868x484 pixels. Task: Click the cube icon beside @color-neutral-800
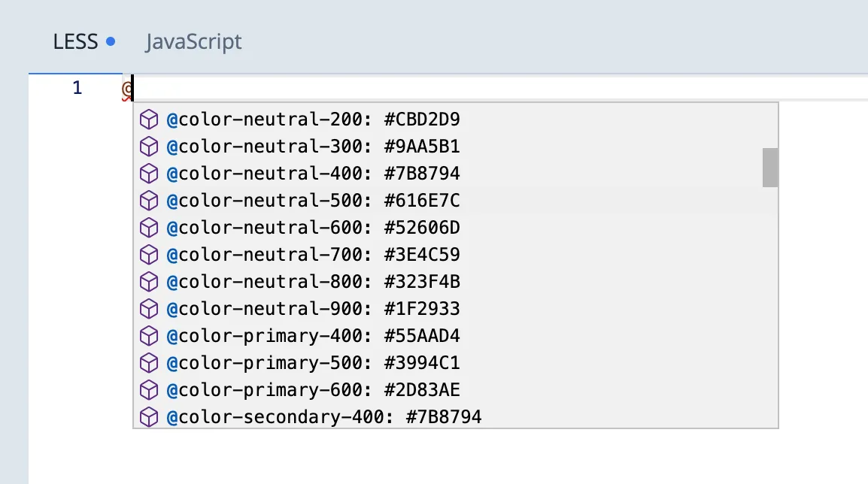[x=148, y=281]
